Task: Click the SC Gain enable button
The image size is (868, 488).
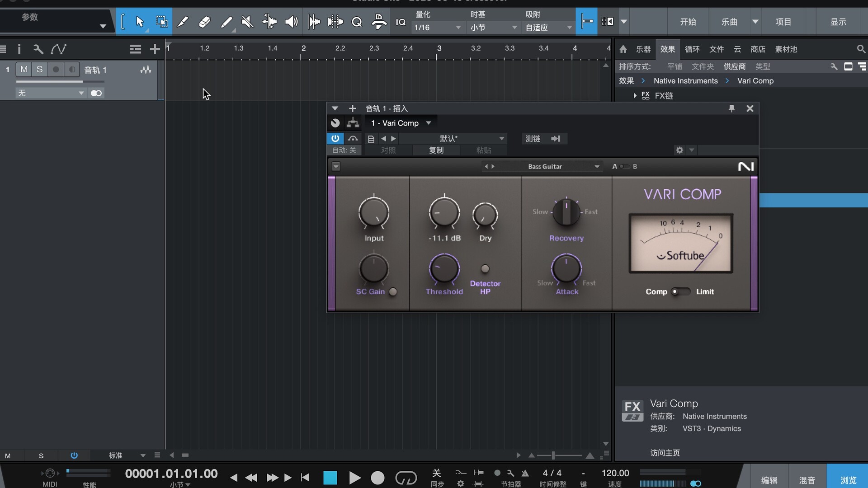Action: pos(393,291)
